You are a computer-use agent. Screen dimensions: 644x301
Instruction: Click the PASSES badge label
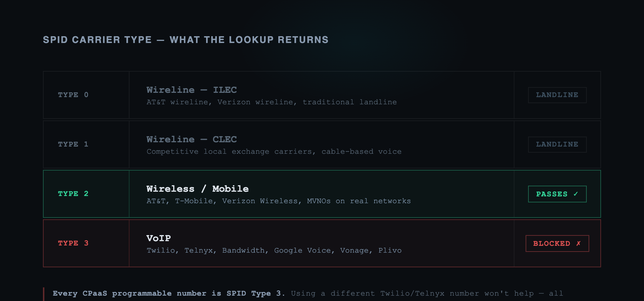click(x=552, y=194)
